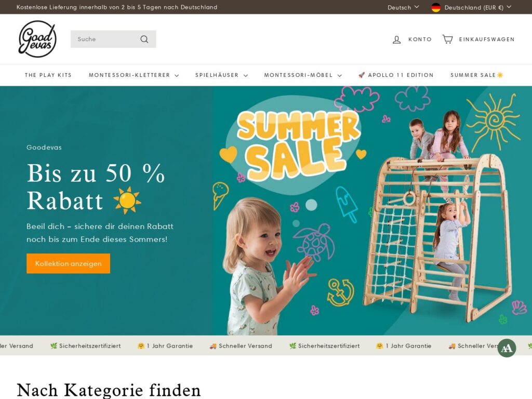
Task: Open the shopping cart icon
Action: [447, 39]
